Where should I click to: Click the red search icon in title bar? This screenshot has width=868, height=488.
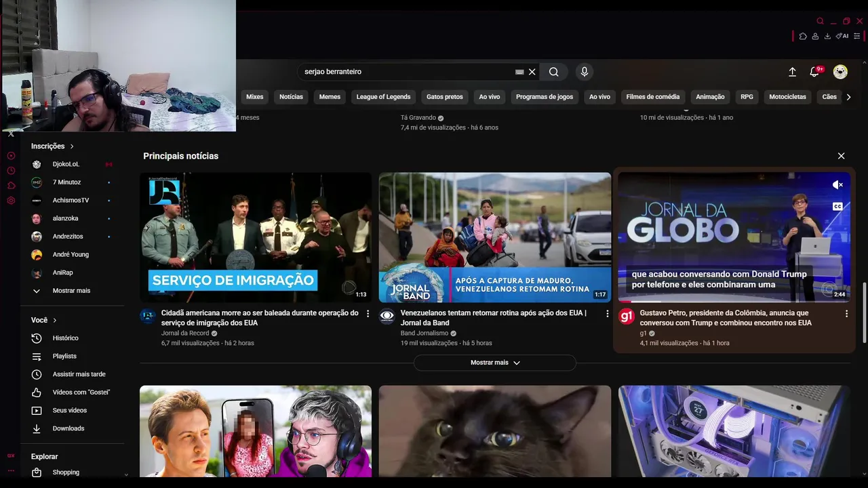tap(820, 21)
